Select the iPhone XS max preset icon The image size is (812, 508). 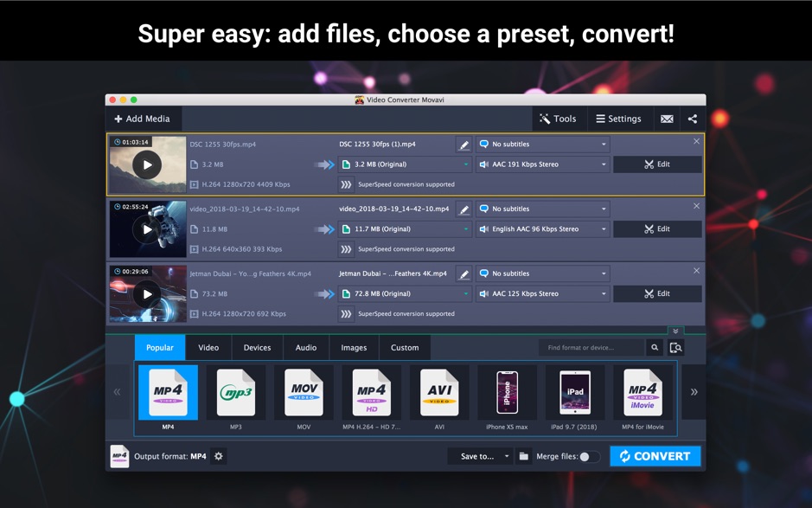coord(507,392)
